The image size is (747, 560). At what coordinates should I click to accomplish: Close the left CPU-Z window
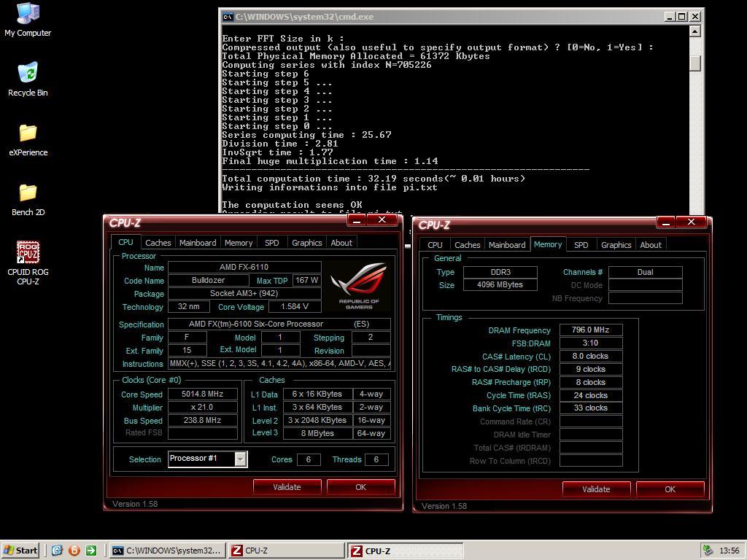[382, 219]
